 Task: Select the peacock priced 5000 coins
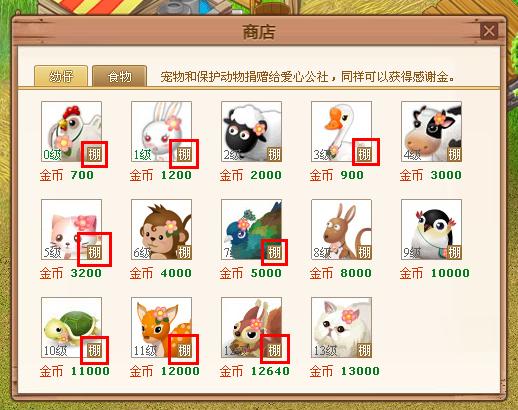251,230
